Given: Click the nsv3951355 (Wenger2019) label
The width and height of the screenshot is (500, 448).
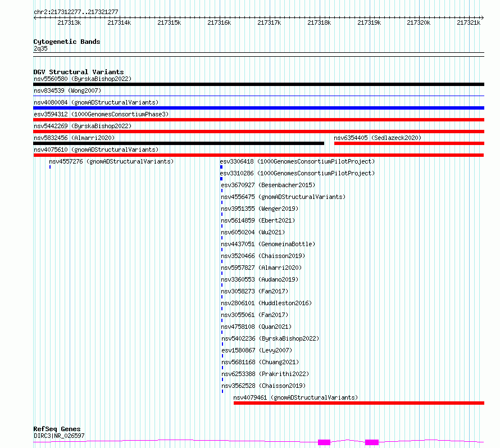Looking at the screenshot, I should (x=260, y=209).
